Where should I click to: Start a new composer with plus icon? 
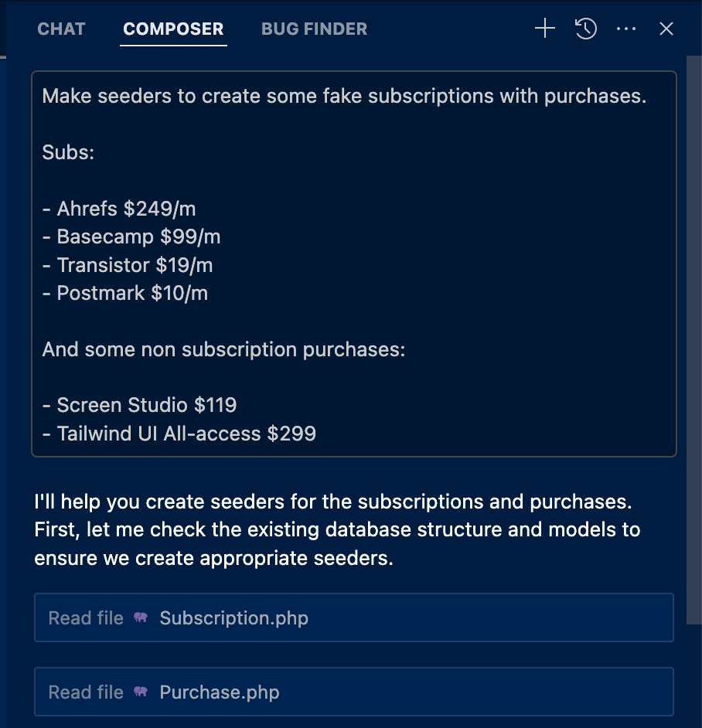point(545,29)
